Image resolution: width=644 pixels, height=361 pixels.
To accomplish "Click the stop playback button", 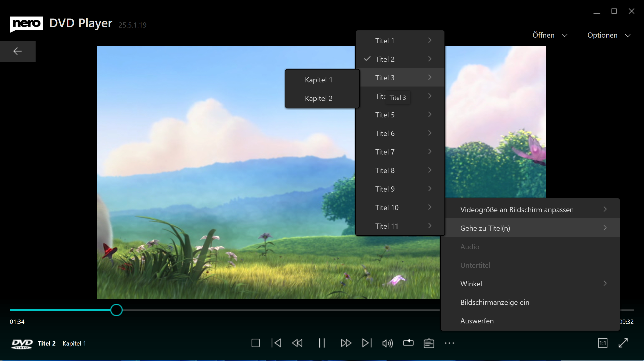I will click(255, 343).
